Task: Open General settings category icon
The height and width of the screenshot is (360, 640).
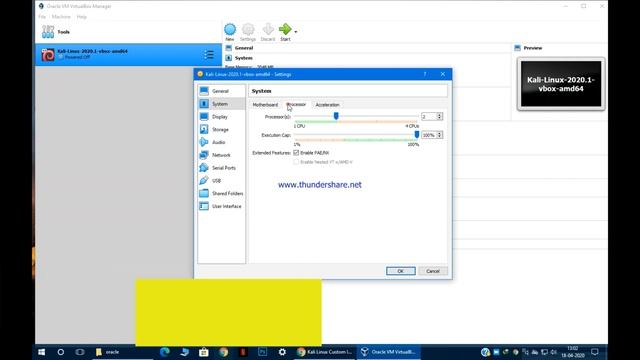Action: pyautogui.click(x=204, y=91)
